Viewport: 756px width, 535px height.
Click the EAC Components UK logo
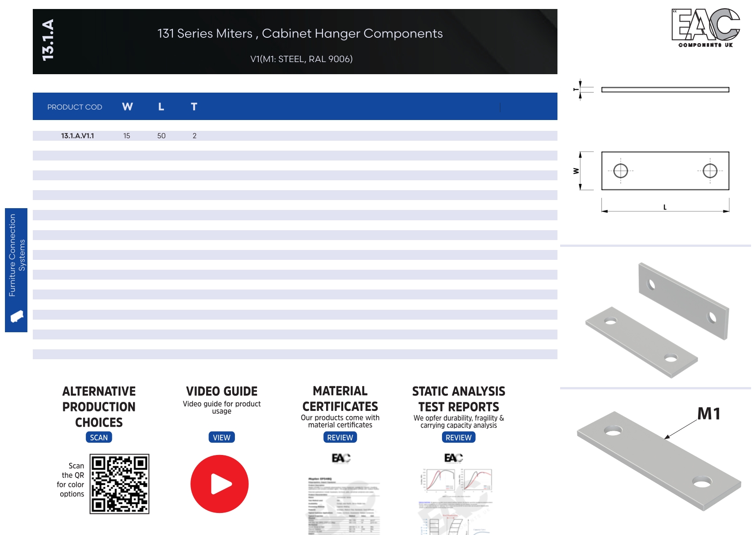tap(705, 28)
